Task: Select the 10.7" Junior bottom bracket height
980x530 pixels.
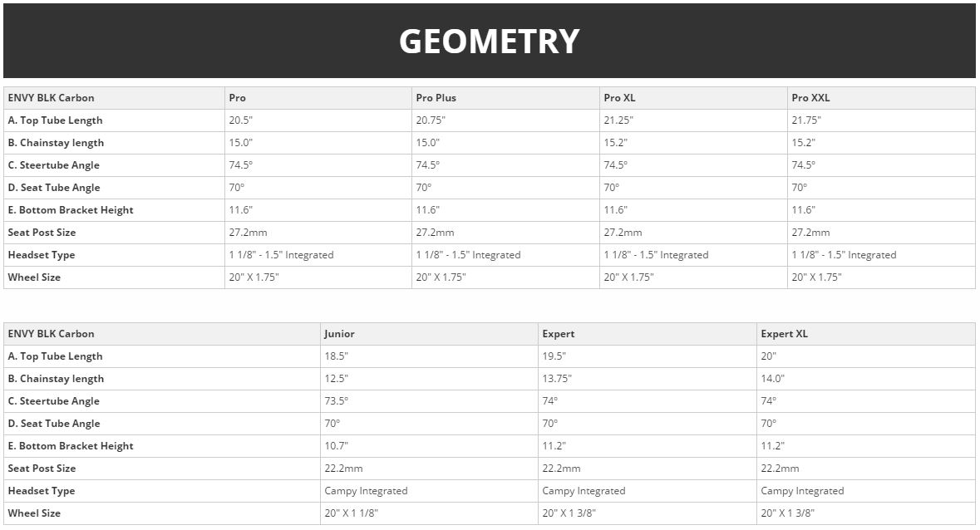Action: (337, 446)
